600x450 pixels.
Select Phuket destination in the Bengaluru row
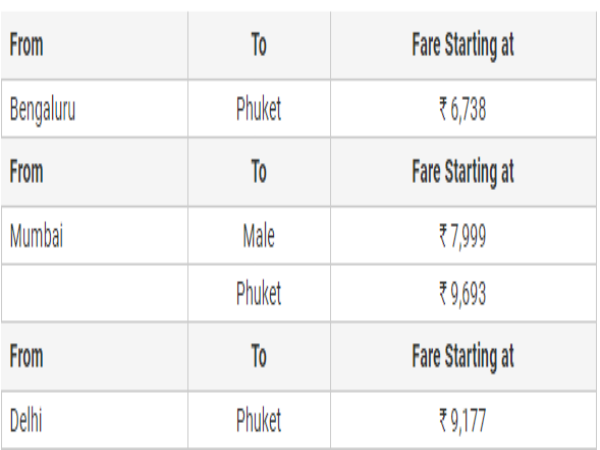(x=258, y=109)
